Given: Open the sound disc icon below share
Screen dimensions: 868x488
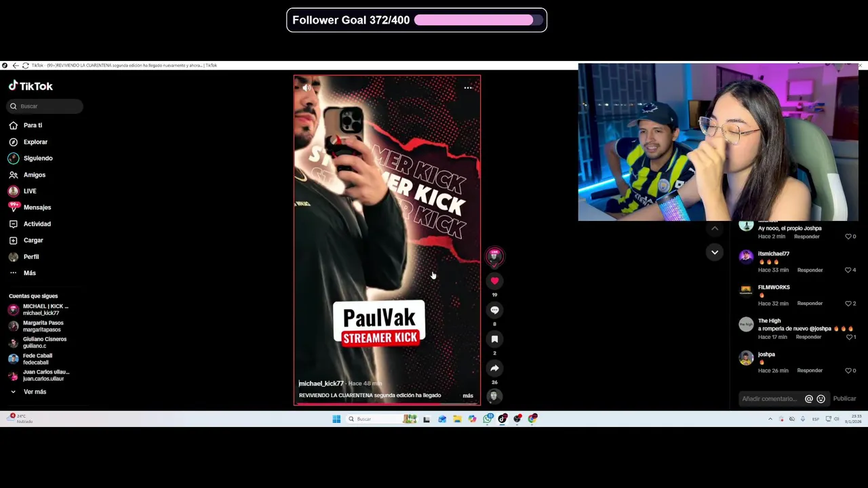Looking at the screenshot, I should (x=494, y=396).
